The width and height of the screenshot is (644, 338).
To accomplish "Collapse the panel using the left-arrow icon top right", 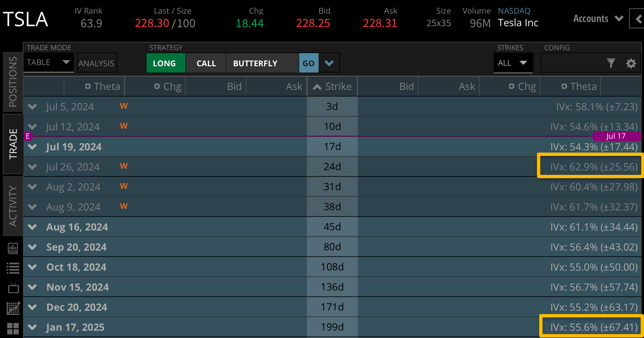I will pyautogui.click(x=638, y=19).
